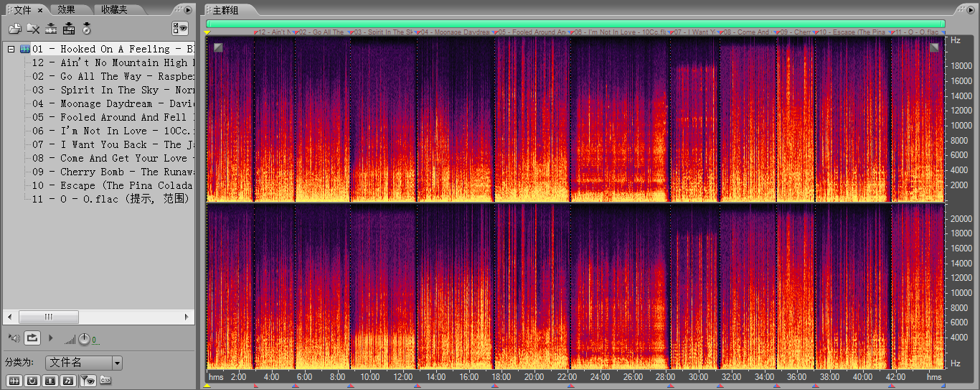Toggle show video files filter button
This screenshot has width=980, height=390.
point(50,381)
